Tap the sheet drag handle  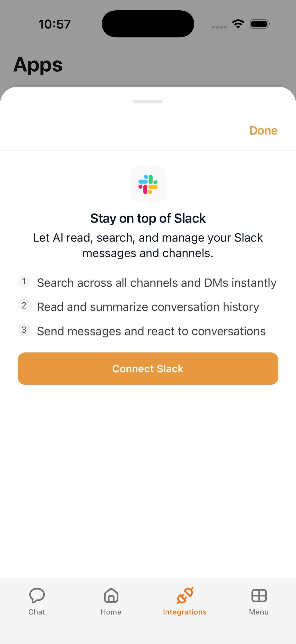pos(148,101)
